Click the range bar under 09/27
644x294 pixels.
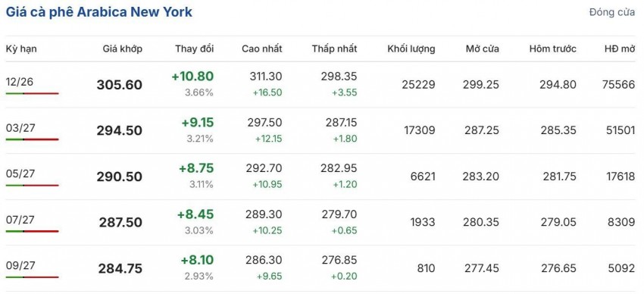[32, 277]
